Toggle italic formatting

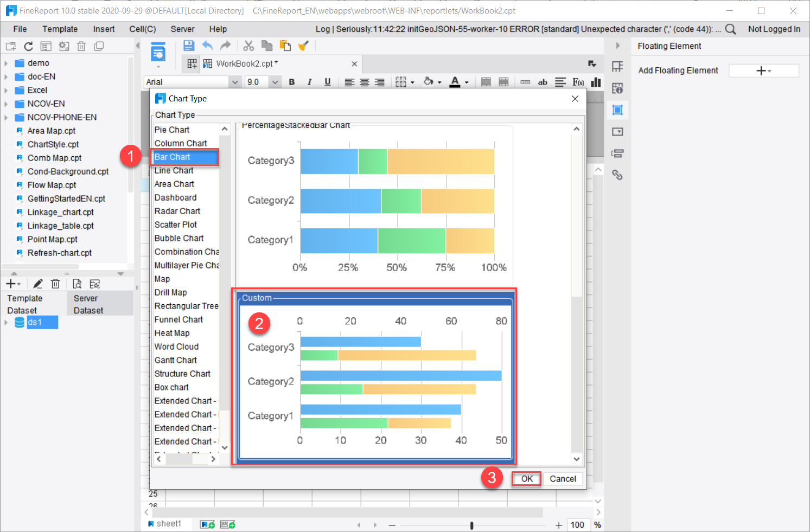click(309, 82)
